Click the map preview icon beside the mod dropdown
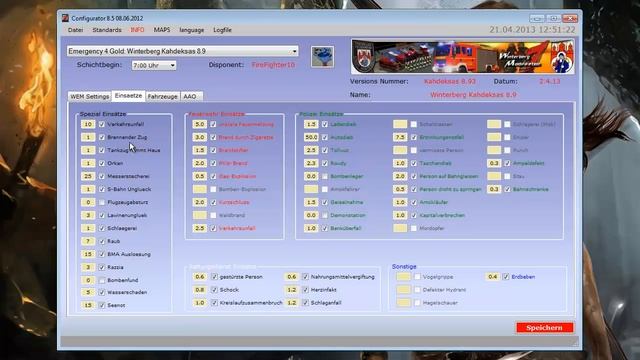This screenshot has width=640, height=360. pyautogui.click(x=322, y=57)
